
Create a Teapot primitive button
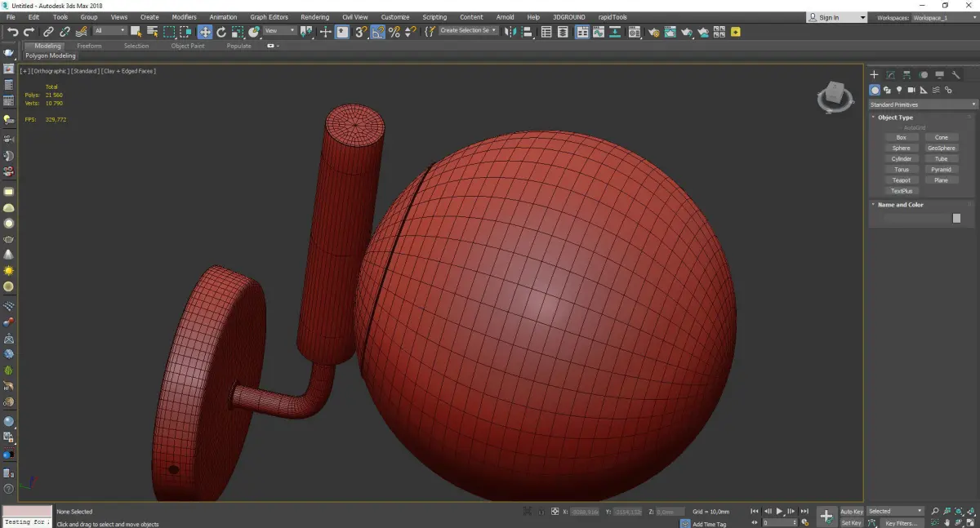coord(902,180)
